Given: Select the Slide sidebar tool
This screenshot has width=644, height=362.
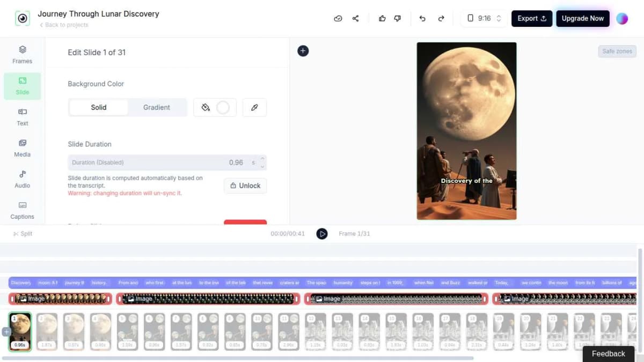Looking at the screenshot, I should click(x=22, y=86).
